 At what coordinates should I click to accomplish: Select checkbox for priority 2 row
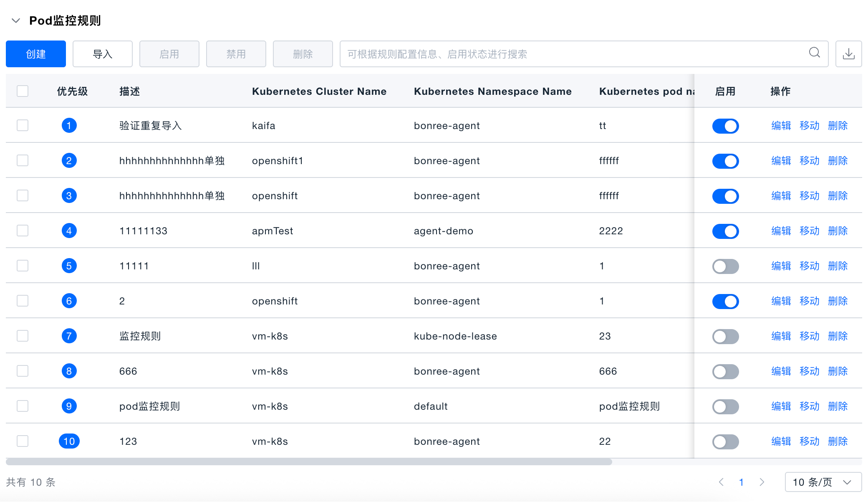pos(23,160)
